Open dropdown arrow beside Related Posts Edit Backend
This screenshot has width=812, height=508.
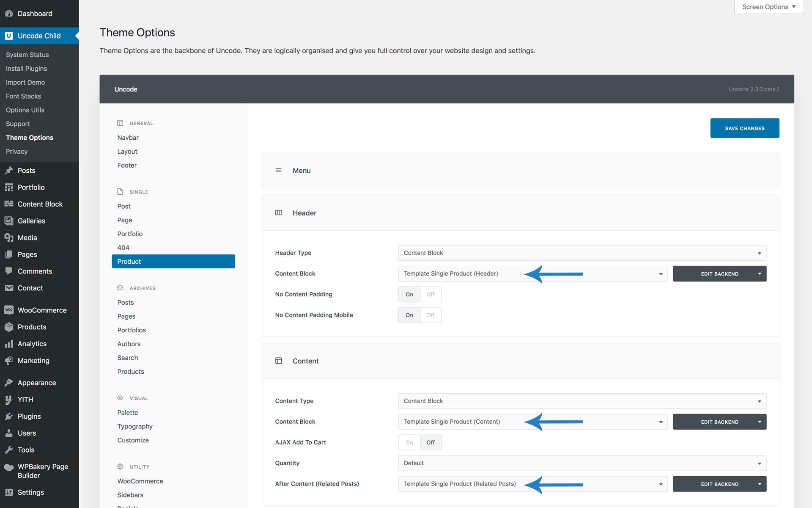(x=760, y=484)
